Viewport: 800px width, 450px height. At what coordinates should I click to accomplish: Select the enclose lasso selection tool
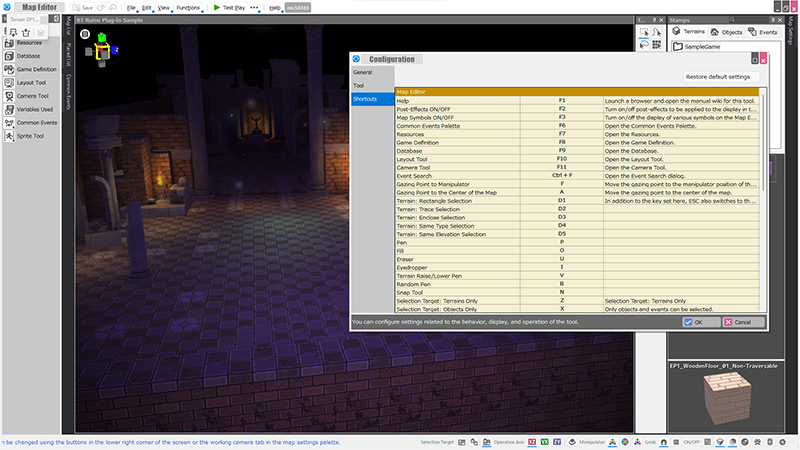(x=644, y=45)
